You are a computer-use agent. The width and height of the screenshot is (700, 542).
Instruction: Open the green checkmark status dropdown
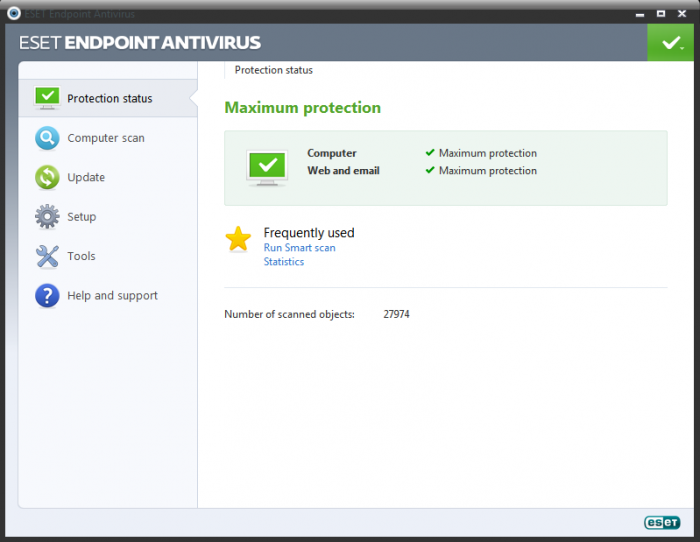670,43
